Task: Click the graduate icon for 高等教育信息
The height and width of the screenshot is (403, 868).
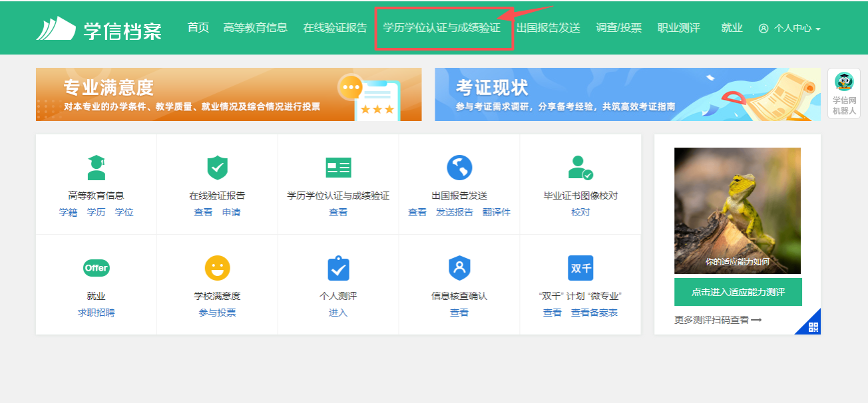Action: [x=97, y=168]
